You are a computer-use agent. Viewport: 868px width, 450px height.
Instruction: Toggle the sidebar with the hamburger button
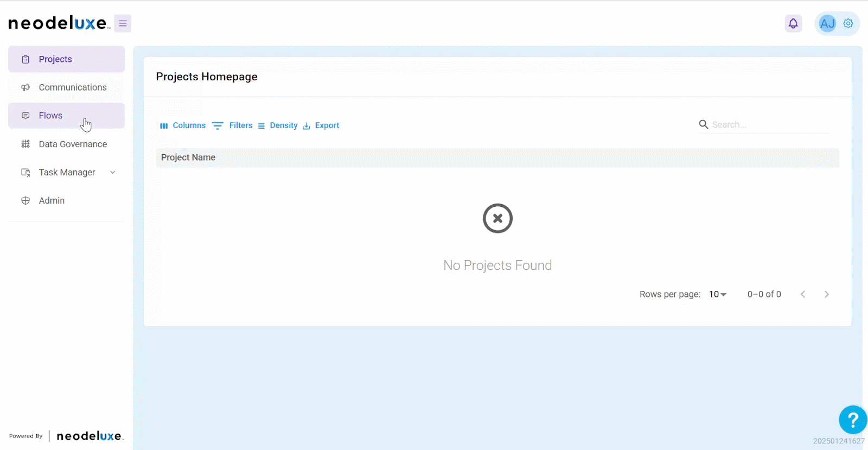[x=123, y=23]
